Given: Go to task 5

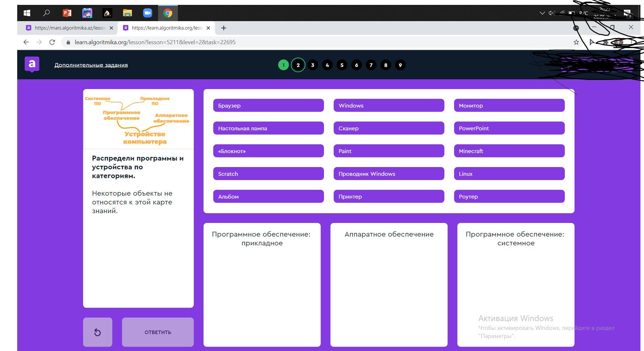Looking at the screenshot, I should [342, 65].
